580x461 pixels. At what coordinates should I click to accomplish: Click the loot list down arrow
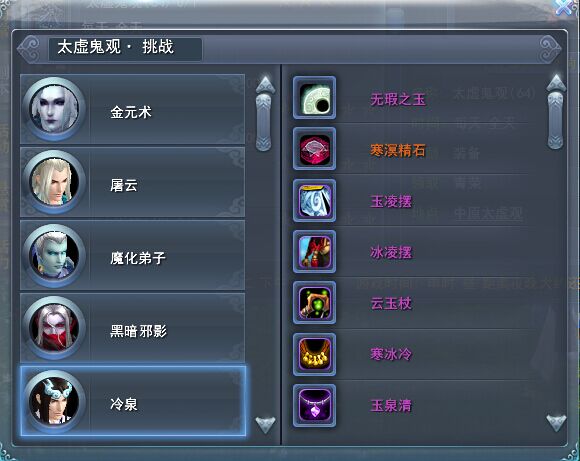point(556,423)
